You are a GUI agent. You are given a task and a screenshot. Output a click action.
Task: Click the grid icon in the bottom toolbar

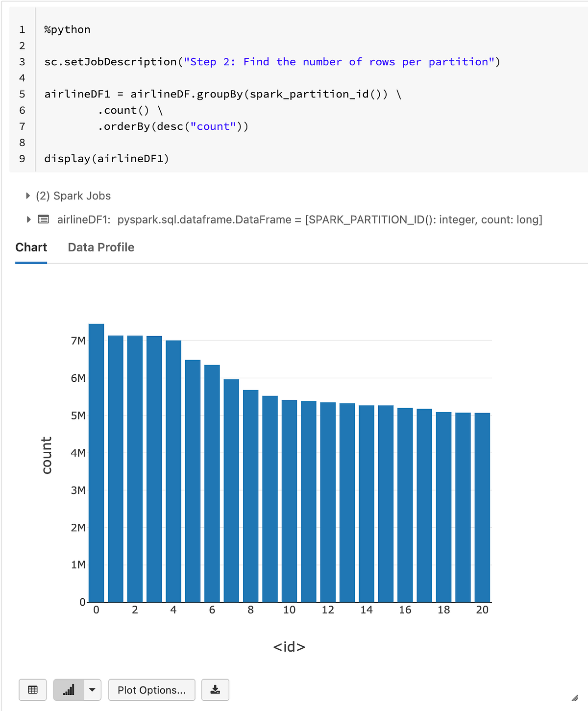point(32,690)
